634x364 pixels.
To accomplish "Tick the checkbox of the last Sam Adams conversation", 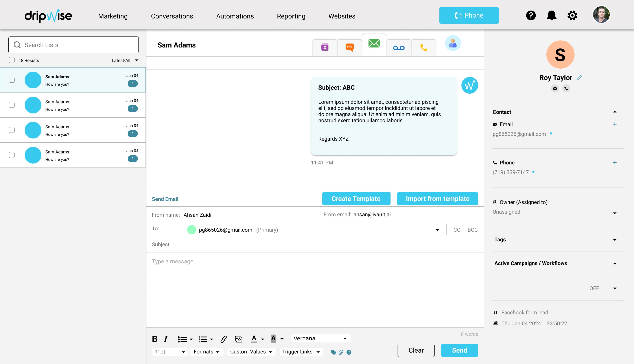I will pyautogui.click(x=11, y=155).
